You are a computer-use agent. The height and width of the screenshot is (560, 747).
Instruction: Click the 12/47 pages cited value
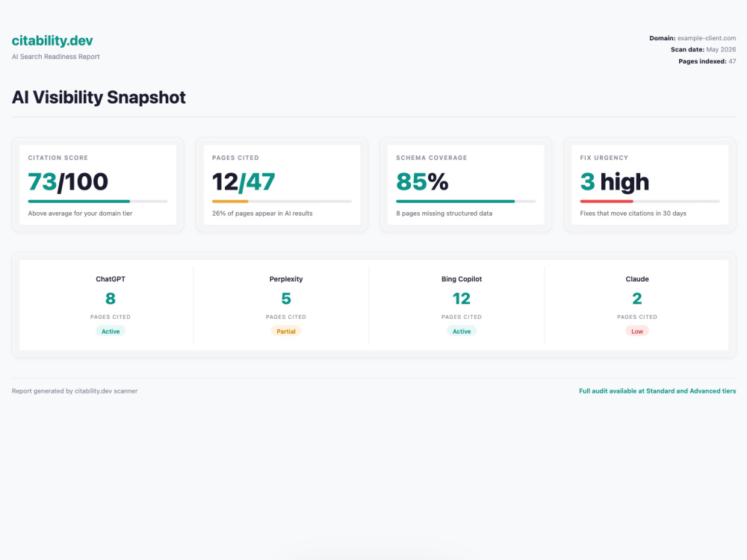(x=244, y=182)
